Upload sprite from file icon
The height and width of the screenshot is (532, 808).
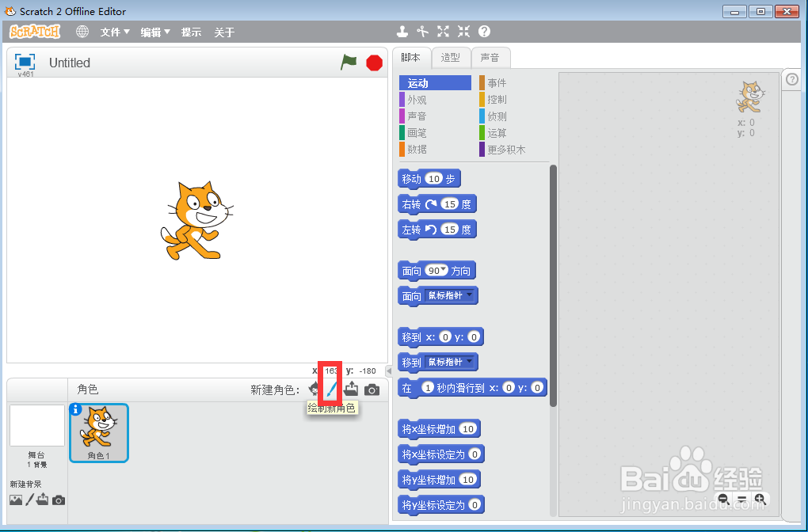[351, 389]
